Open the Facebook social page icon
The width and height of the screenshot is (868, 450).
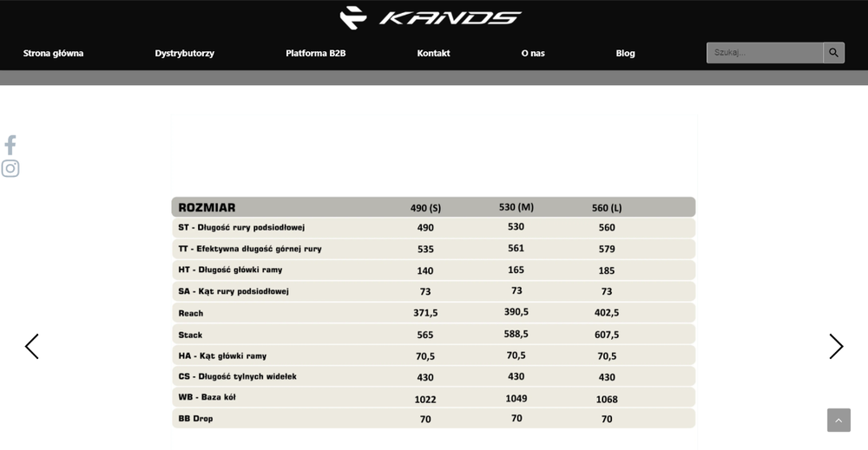pyautogui.click(x=10, y=145)
